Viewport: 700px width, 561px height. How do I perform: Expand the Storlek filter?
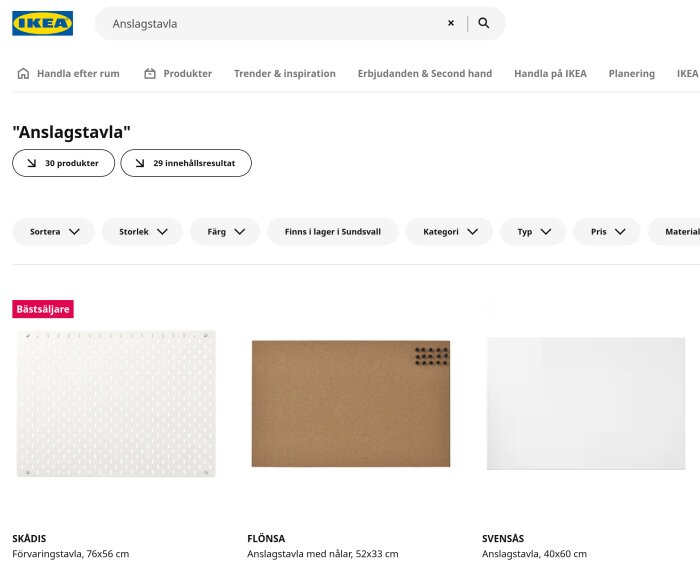click(142, 232)
